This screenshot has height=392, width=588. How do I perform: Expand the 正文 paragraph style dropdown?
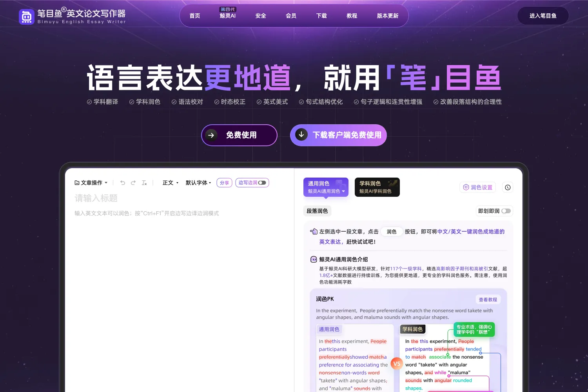tap(171, 183)
